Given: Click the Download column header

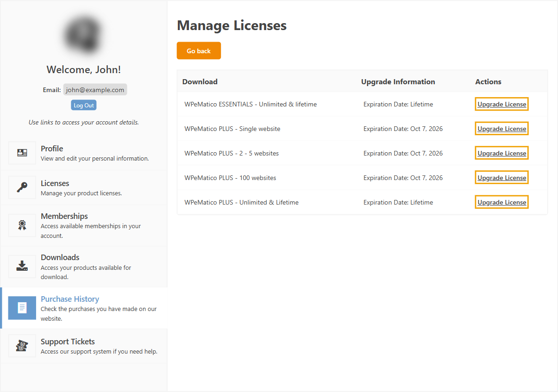Looking at the screenshot, I should tap(200, 81).
